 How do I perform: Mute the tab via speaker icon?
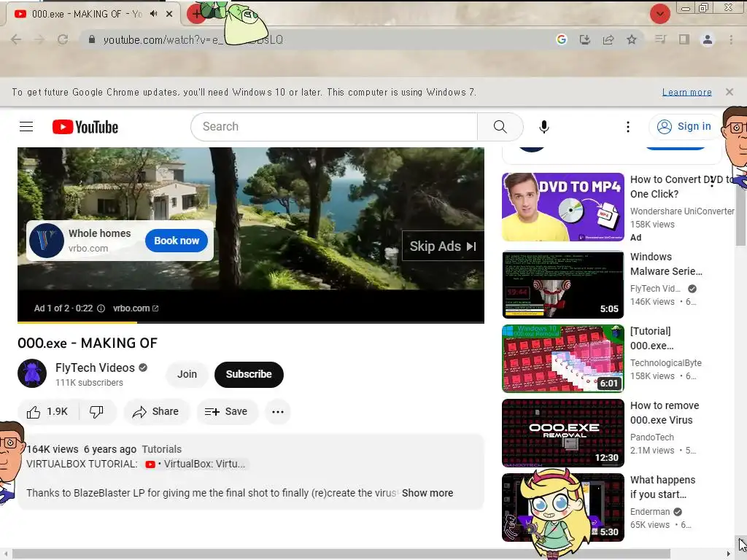(x=153, y=14)
